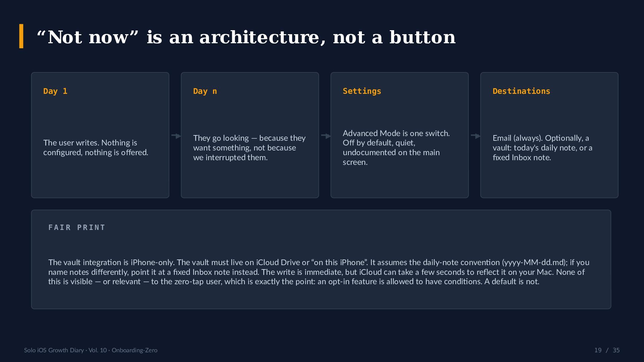Click the Day 1 card panel

[x=100, y=135]
